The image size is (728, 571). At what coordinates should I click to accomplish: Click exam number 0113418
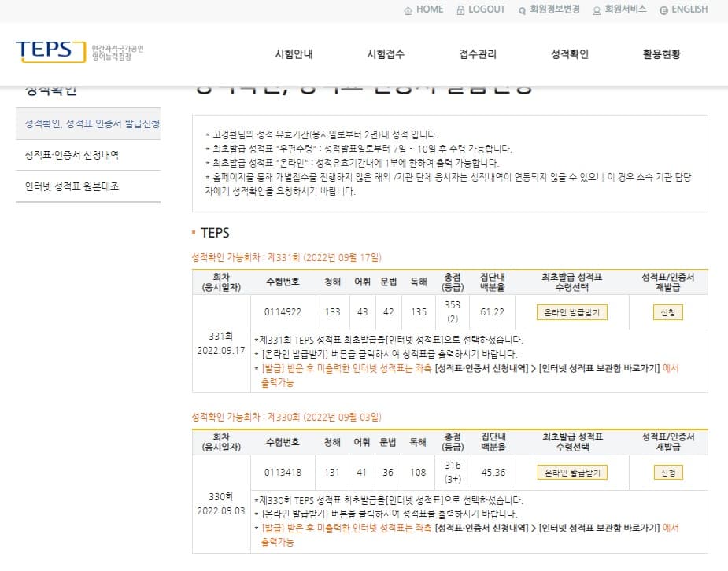click(283, 473)
